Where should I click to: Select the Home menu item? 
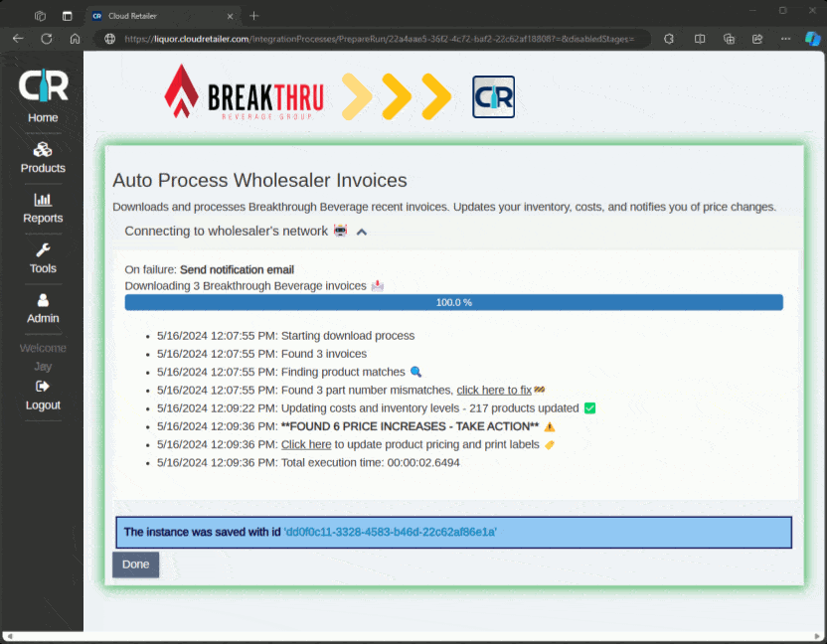pos(43,117)
